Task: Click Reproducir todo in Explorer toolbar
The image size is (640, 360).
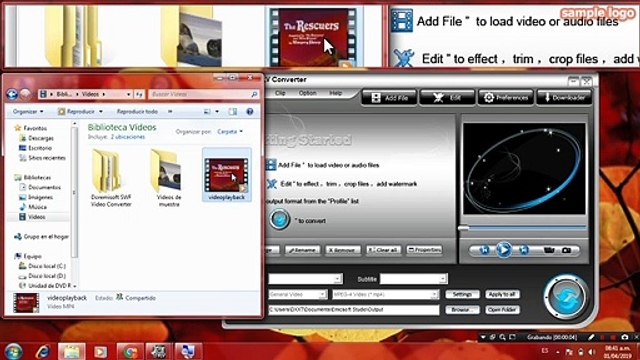Action: pos(137,111)
